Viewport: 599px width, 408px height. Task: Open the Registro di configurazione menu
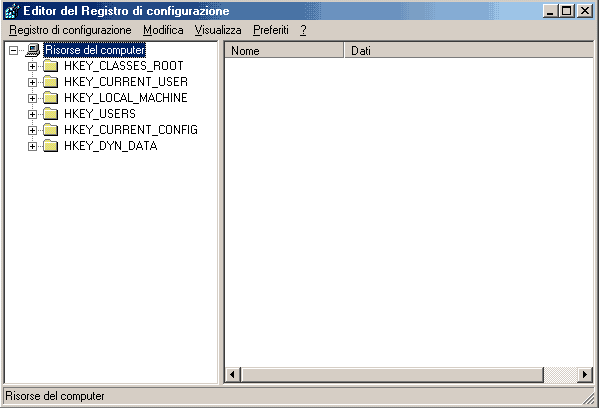coord(70,30)
